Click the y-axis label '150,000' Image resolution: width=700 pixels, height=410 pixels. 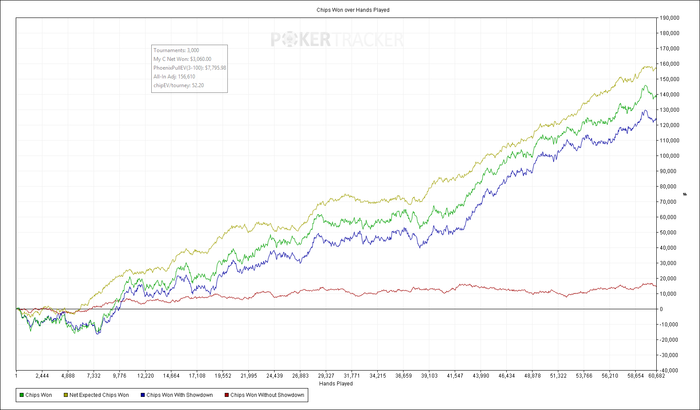point(671,79)
